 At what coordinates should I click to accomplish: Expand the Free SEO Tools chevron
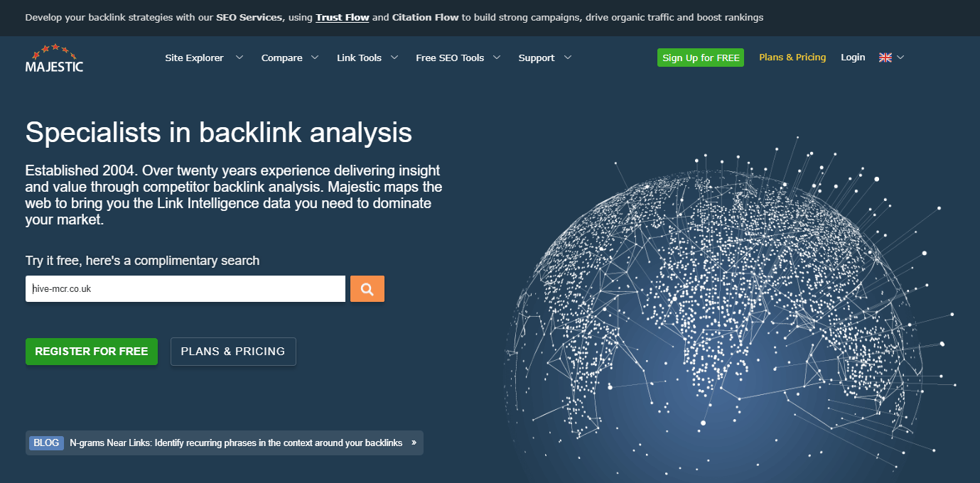[497, 58]
